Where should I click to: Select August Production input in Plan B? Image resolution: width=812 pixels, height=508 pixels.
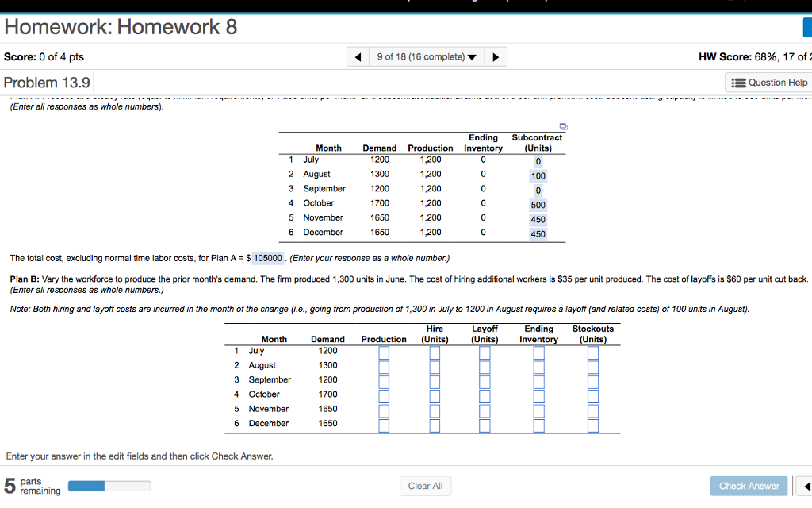(x=384, y=367)
